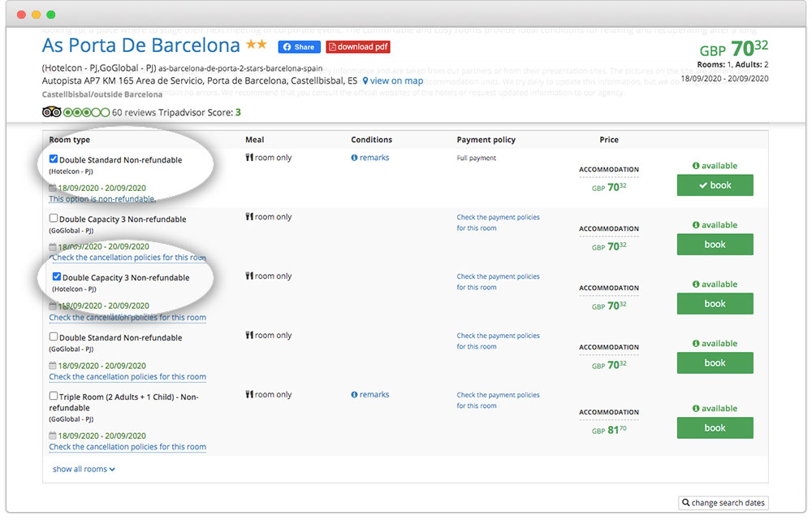
Task: Open payment policies for Double Capacity 3 GoGlobal
Action: pos(498,223)
